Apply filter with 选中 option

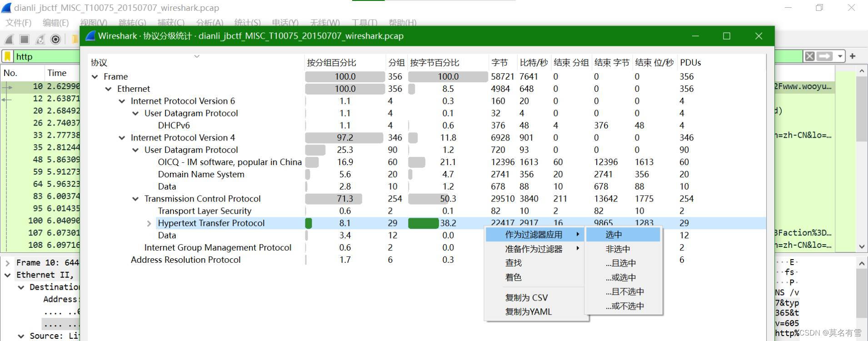tap(623, 235)
